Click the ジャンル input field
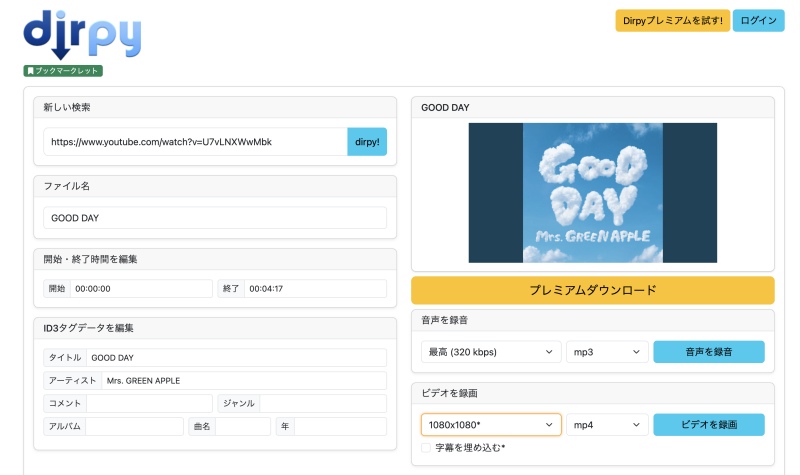The image size is (800, 475). pyautogui.click(x=323, y=403)
